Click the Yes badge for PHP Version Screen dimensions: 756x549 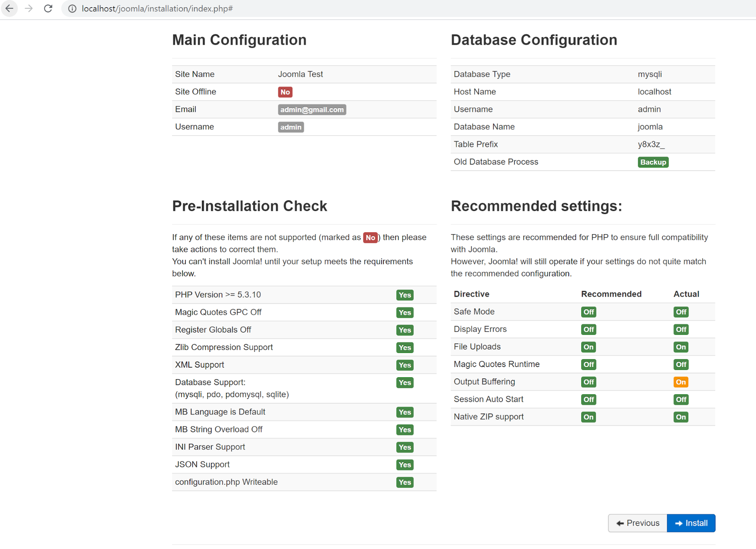click(405, 295)
